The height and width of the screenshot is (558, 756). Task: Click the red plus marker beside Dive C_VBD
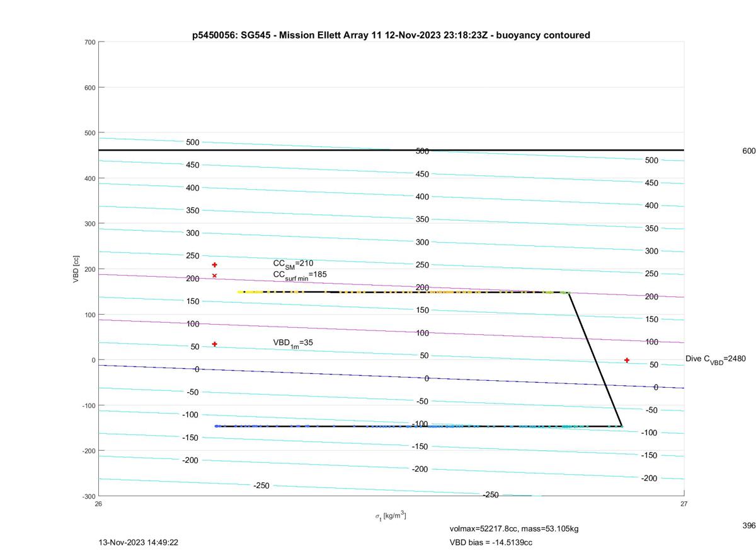(x=627, y=360)
